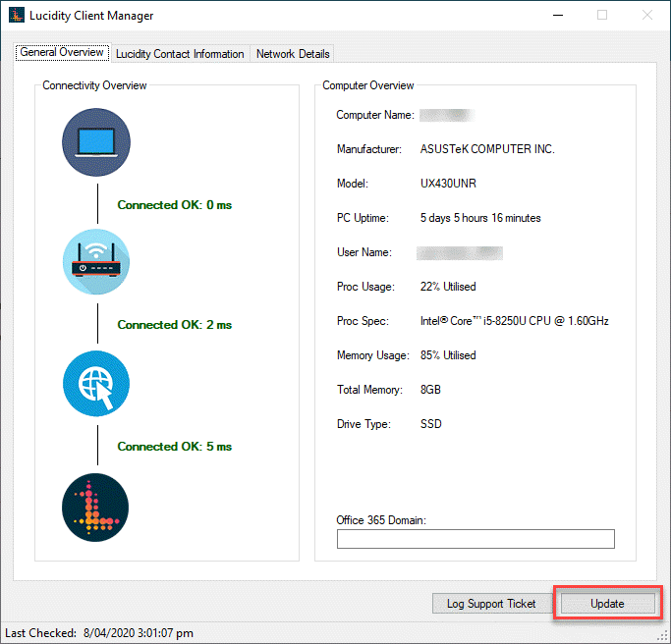Click the Intel Core i5-8250U proc spec
Screen dimensions: 671x644
pyautogui.click(x=515, y=321)
